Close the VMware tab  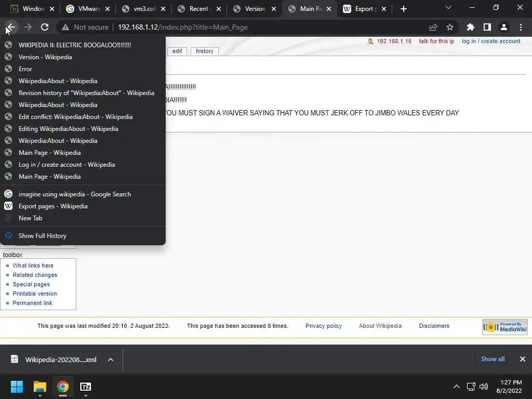click(x=108, y=9)
